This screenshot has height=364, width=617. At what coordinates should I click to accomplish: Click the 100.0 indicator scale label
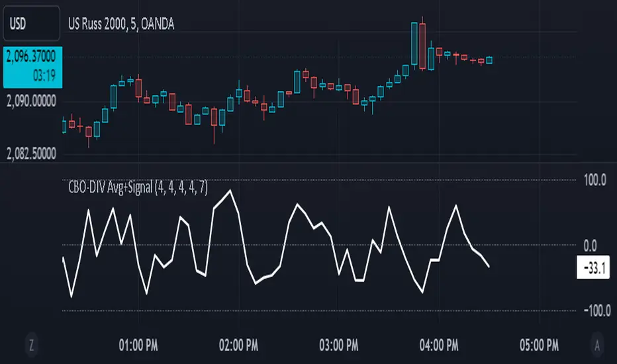[x=595, y=180]
